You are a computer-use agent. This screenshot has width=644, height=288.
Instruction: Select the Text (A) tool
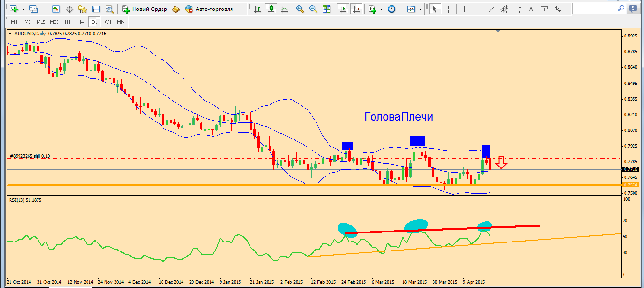pyautogui.click(x=531, y=9)
